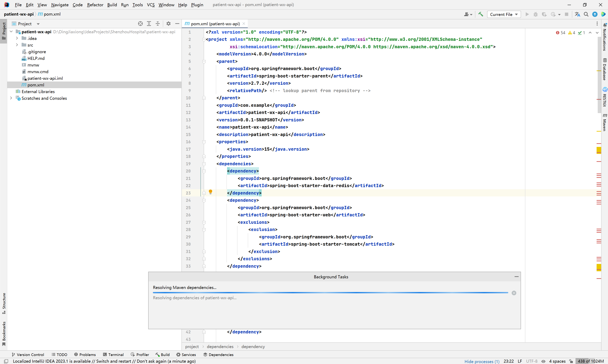Cancel the Resolving Maven dependencies task

[x=514, y=293]
